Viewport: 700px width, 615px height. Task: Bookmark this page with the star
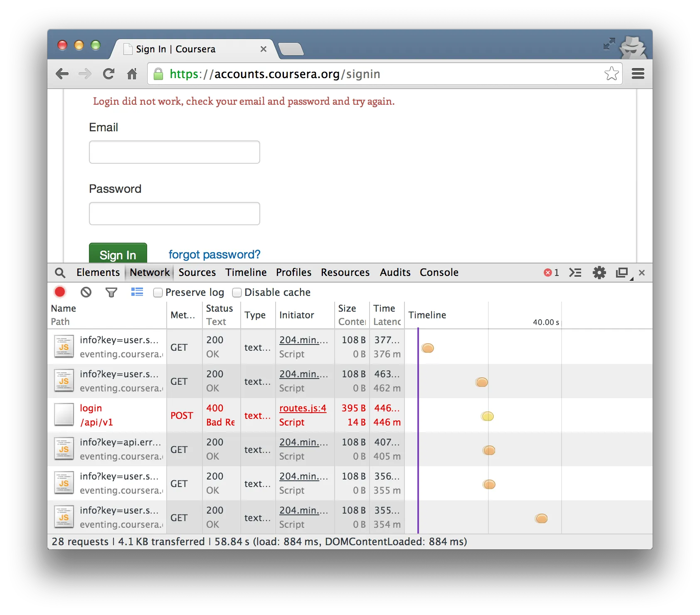point(611,74)
